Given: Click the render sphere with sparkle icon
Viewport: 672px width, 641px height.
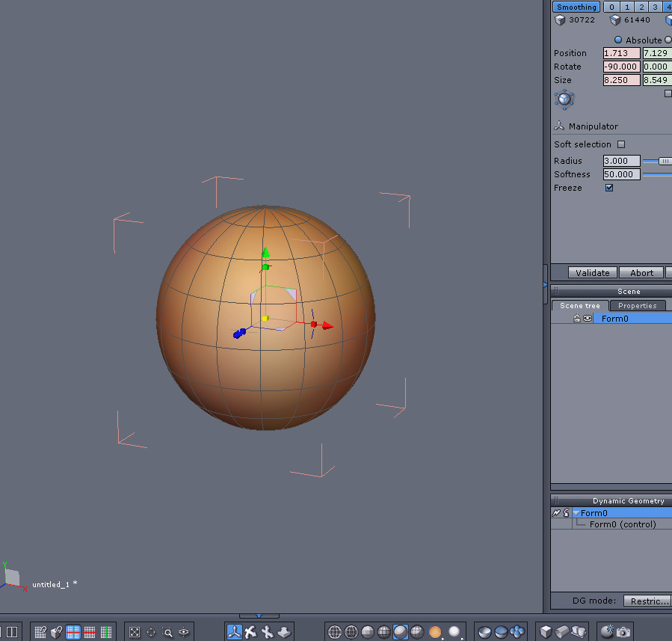Looking at the screenshot, I should click(607, 631).
